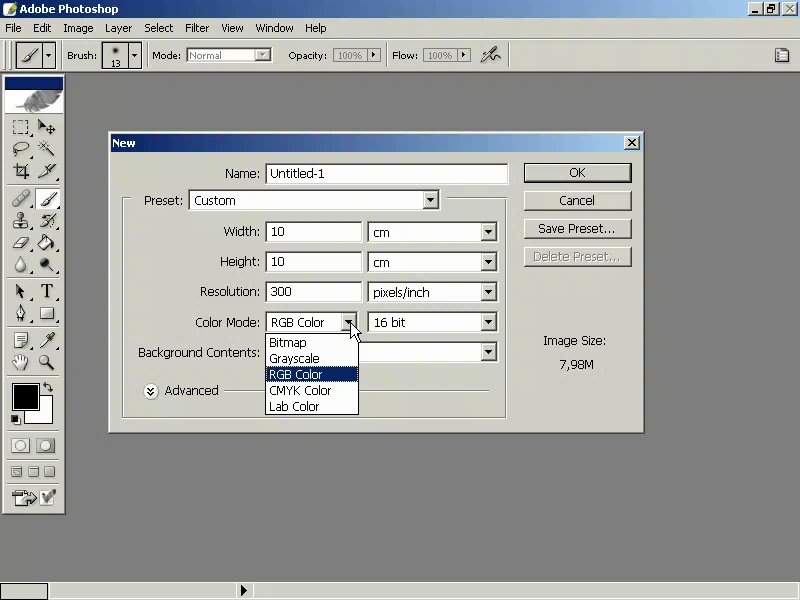Select the Pen tool
The image size is (800, 600).
pyautogui.click(x=20, y=313)
